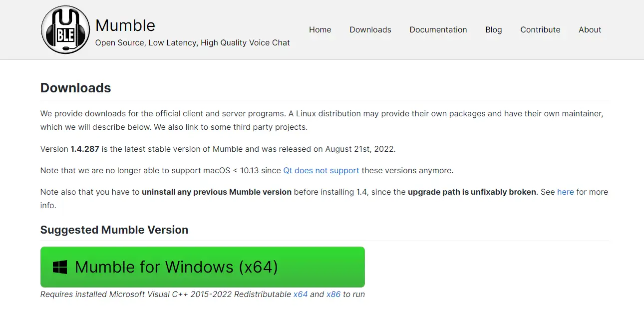Click the Downloads page heading
This screenshot has width=644, height=309.
76,88
